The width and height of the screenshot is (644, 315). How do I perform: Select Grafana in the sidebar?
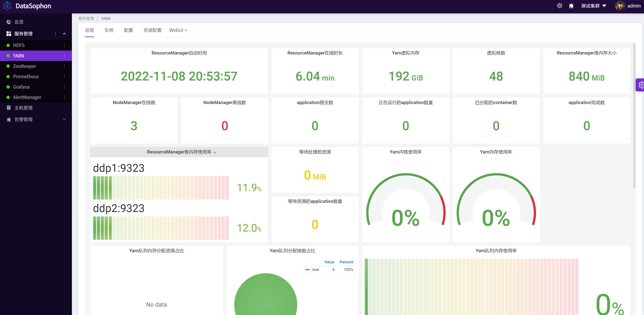click(36, 87)
